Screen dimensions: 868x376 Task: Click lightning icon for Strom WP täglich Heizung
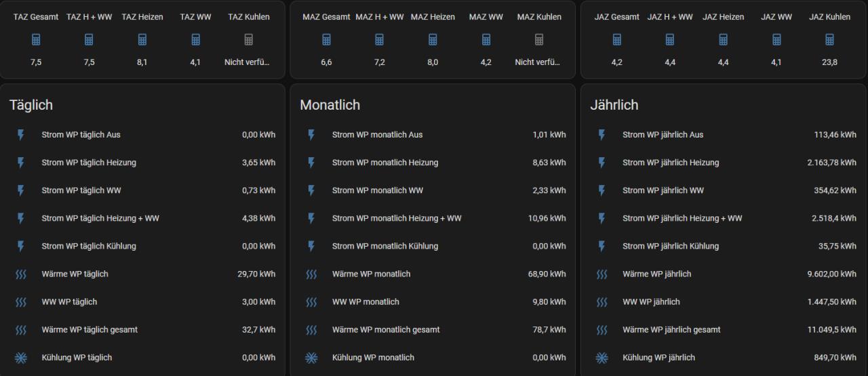(21, 163)
